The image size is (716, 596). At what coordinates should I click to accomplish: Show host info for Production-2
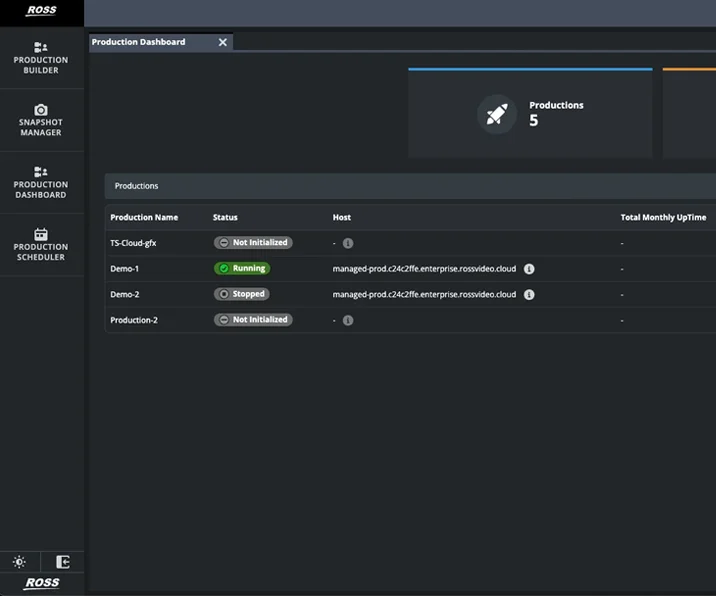click(x=348, y=320)
